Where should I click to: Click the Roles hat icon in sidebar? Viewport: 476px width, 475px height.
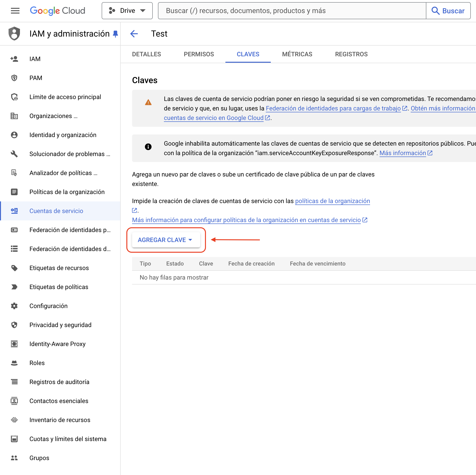coord(14,363)
